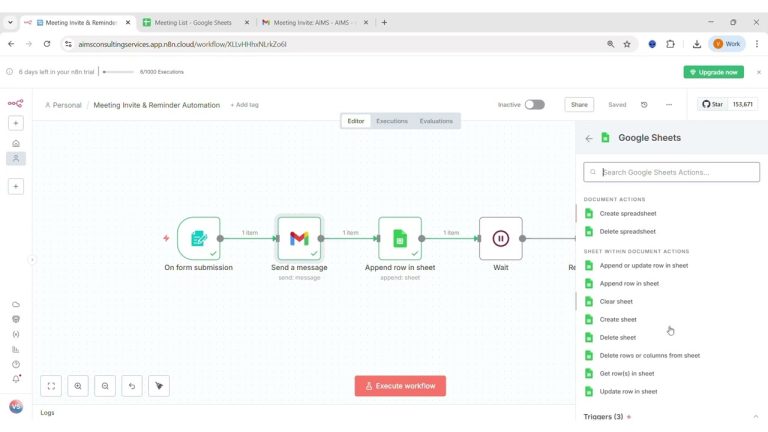The image size is (768, 432).
Task: Open browser extensions puzzle icon
Action: tap(671, 44)
